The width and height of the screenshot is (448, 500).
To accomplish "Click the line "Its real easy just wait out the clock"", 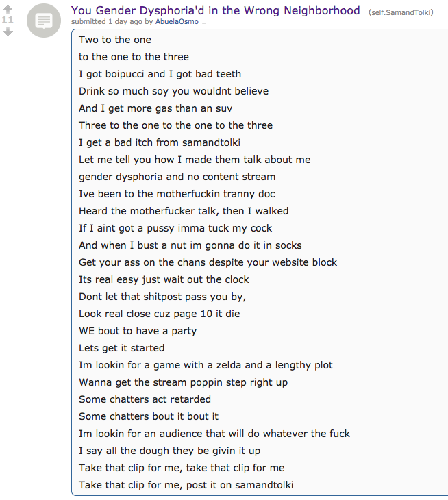I will click(x=164, y=279).
